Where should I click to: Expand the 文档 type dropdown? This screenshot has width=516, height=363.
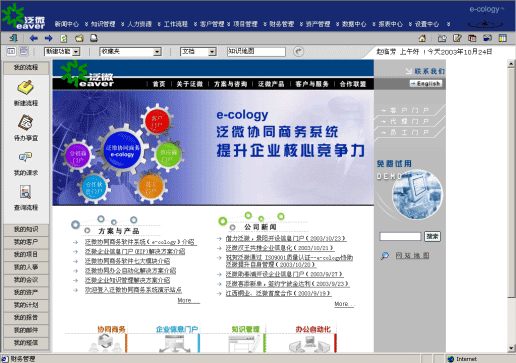(x=198, y=51)
